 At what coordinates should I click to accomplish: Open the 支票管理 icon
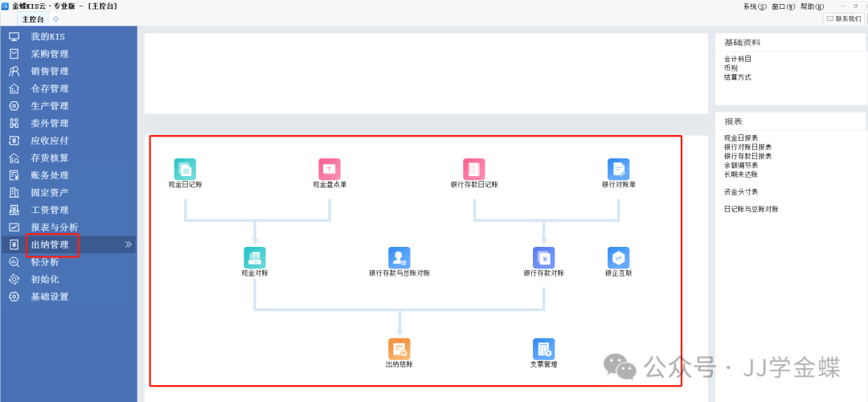tap(544, 349)
